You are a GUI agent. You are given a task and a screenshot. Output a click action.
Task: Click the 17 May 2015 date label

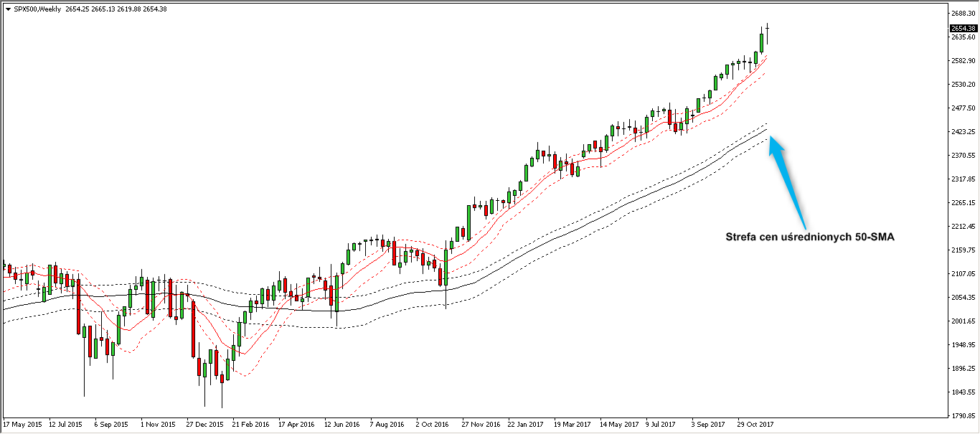(22, 425)
